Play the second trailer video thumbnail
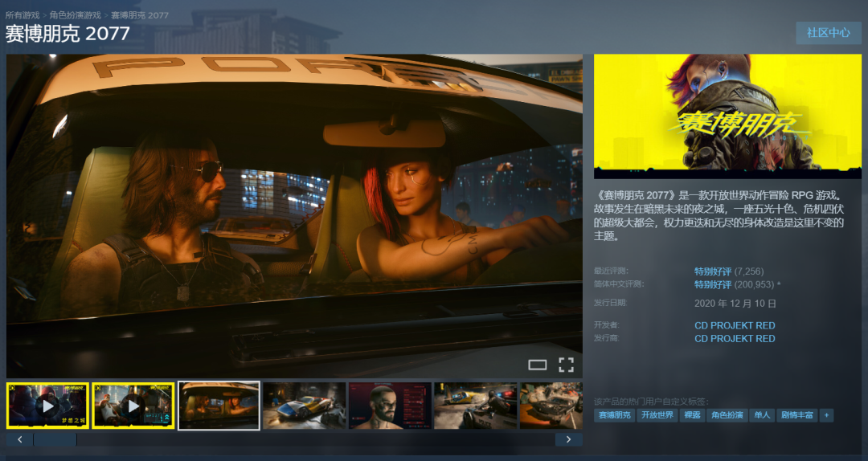868x461 pixels. point(133,406)
